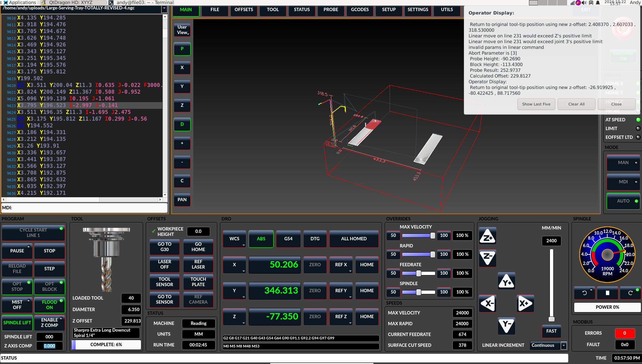The image size is (642, 364).
Task: Switch preview to X view
Action: (182, 68)
